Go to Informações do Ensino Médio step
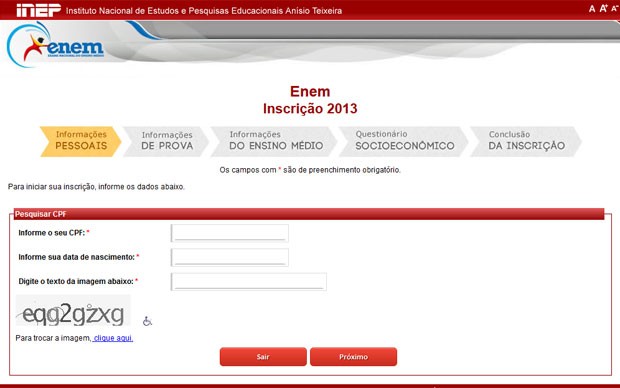This screenshot has height=388, width=620. pos(275,141)
